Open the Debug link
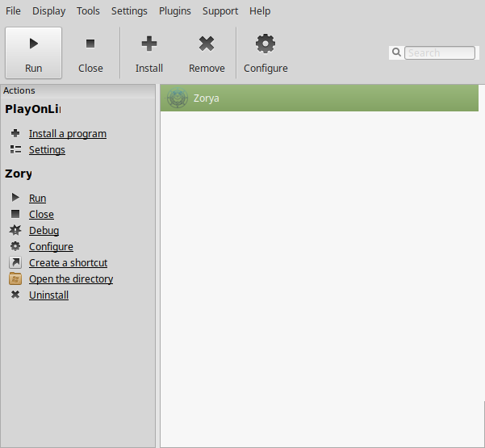This screenshot has height=448, width=485. (x=44, y=231)
